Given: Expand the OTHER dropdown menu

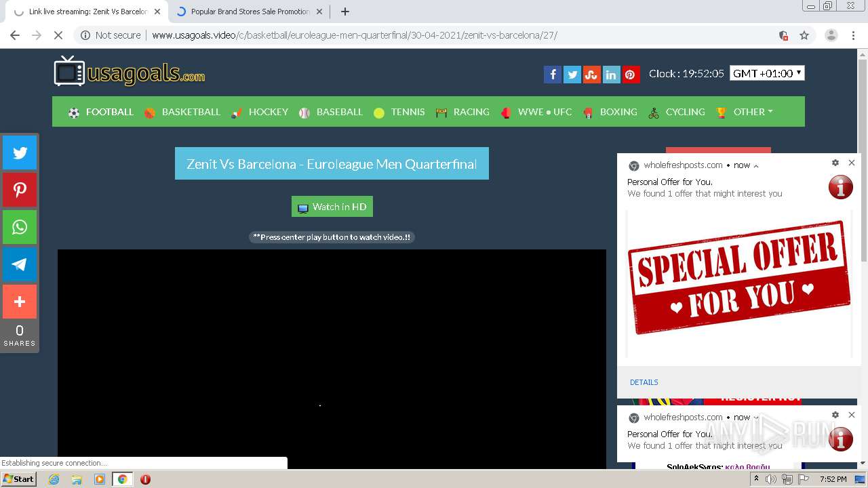Looking at the screenshot, I should pyautogui.click(x=745, y=112).
